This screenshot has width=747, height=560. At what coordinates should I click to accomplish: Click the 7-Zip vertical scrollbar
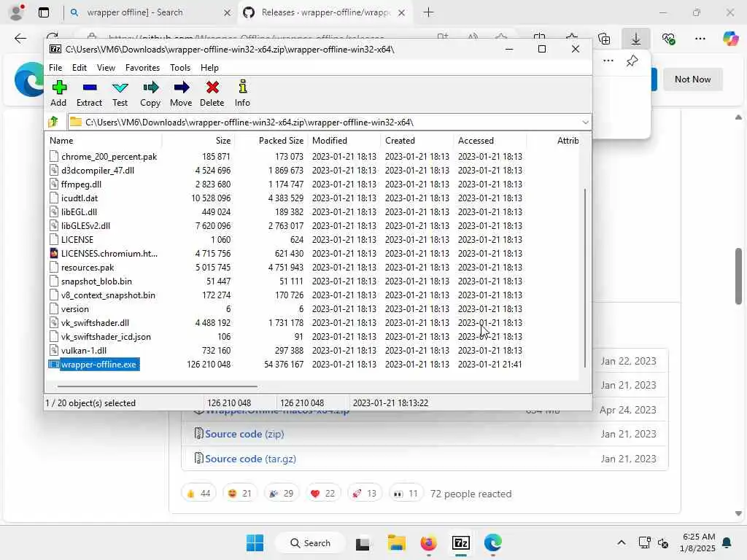584,278
